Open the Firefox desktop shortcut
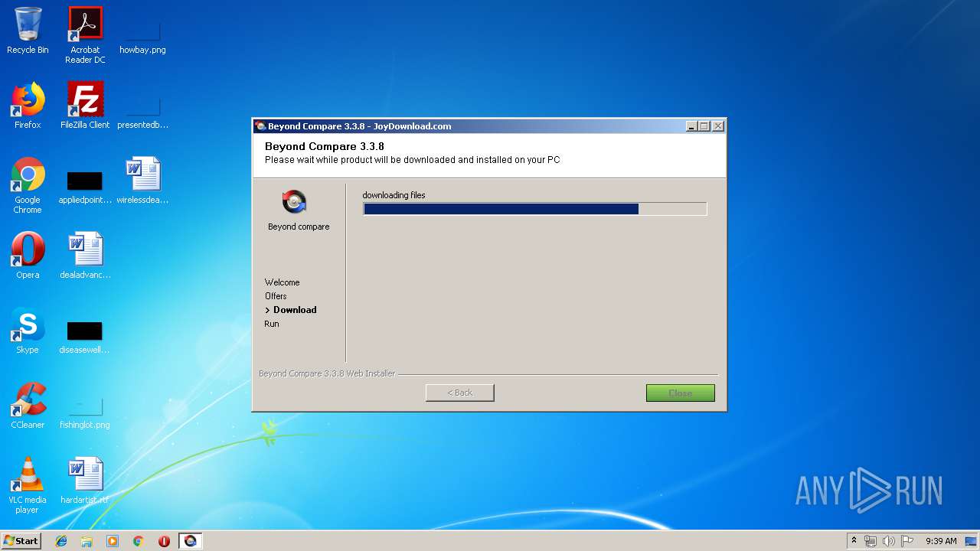Viewport: 980px width, 551px height. (x=28, y=106)
